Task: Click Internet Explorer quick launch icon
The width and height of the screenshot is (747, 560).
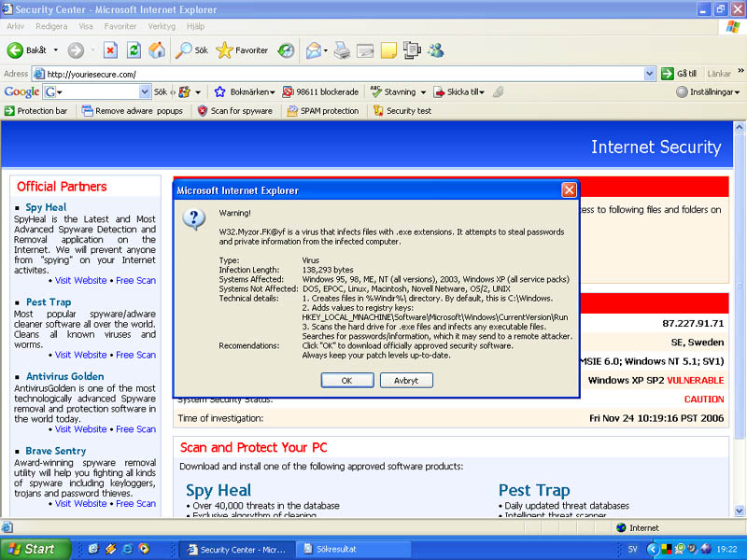Action: click(x=127, y=549)
